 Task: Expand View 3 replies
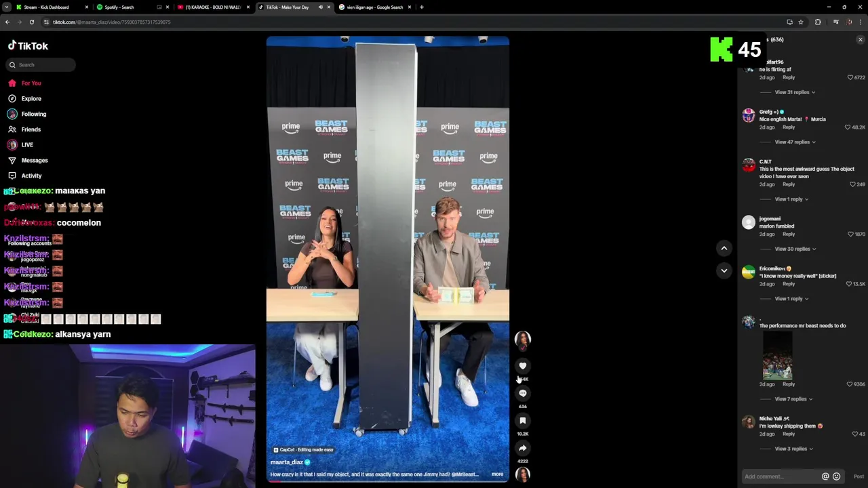coord(793,449)
